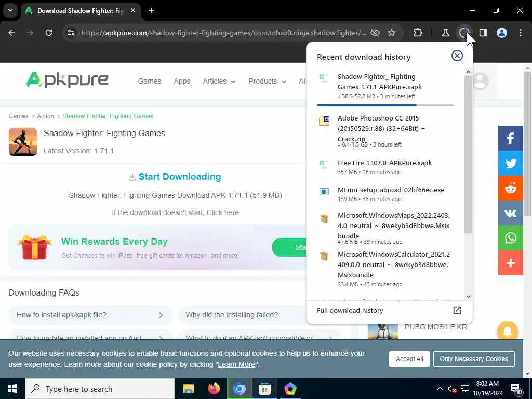Click the download popup scrollbar thumb
The height and width of the screenshot is (399, 532).
468,154
